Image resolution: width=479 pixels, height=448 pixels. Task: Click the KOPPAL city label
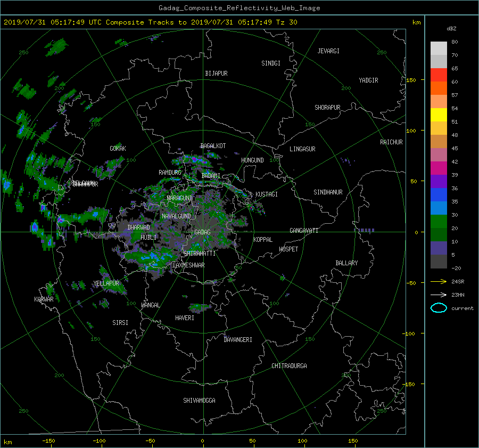tap(263, 240)
